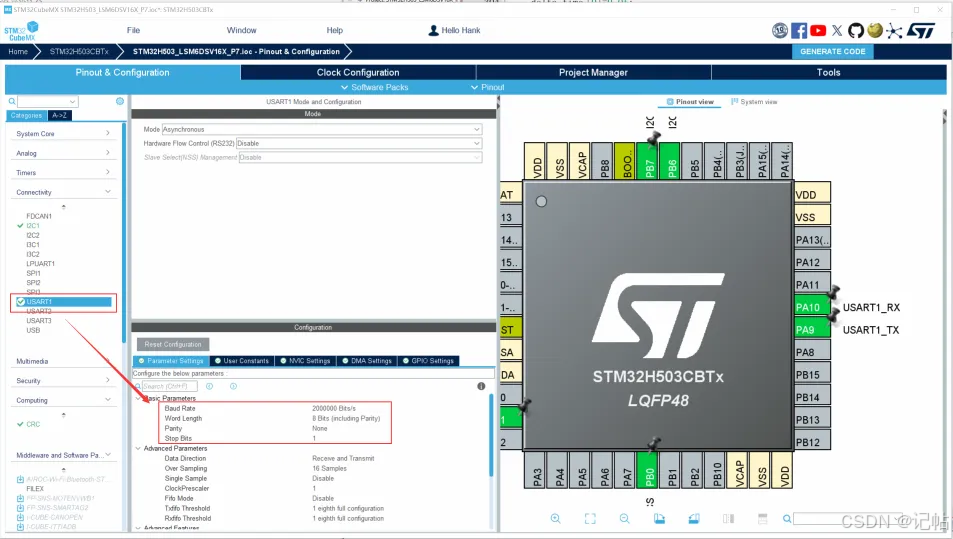Expand the Timers category
This screenshot has width=953, height=539.
click(63, 173)
